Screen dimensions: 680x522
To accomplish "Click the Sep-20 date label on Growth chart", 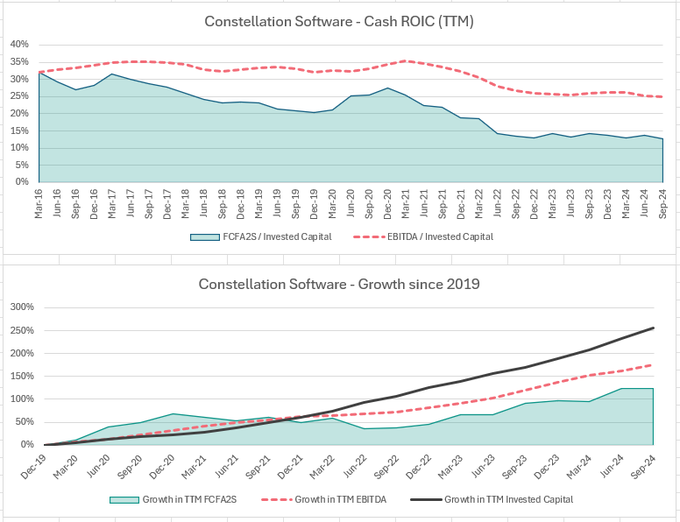I will pos(130,466).
